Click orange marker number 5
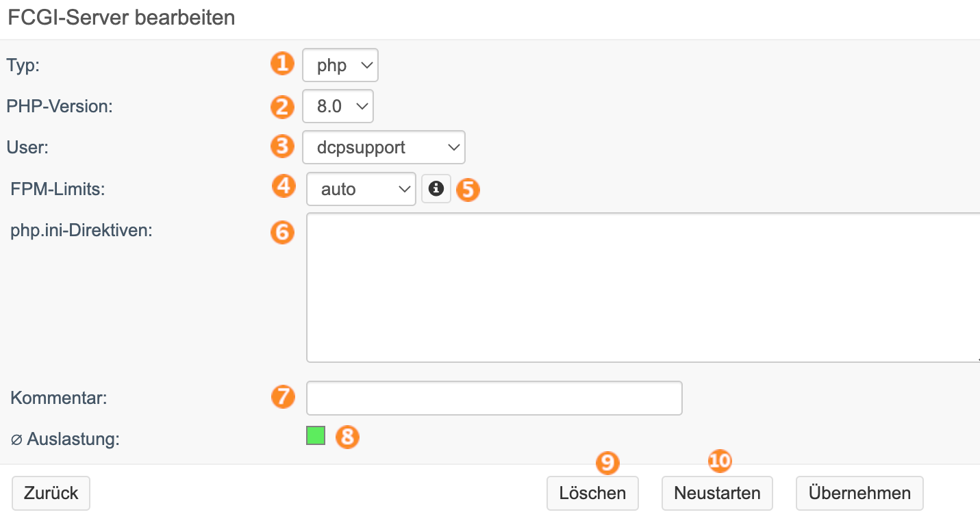Viewport: 980px width, 521px height. [x=468, y=189]
